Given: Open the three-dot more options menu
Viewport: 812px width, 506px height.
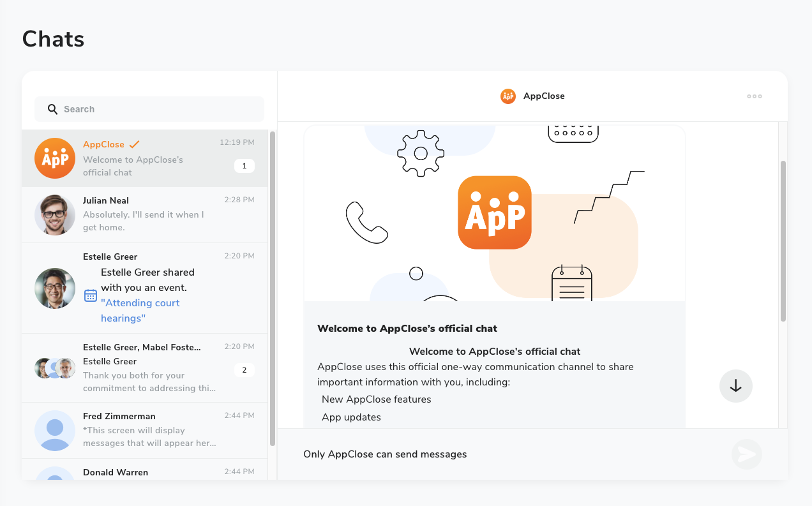Looking at the screenshot, I should tap(755, 96).
